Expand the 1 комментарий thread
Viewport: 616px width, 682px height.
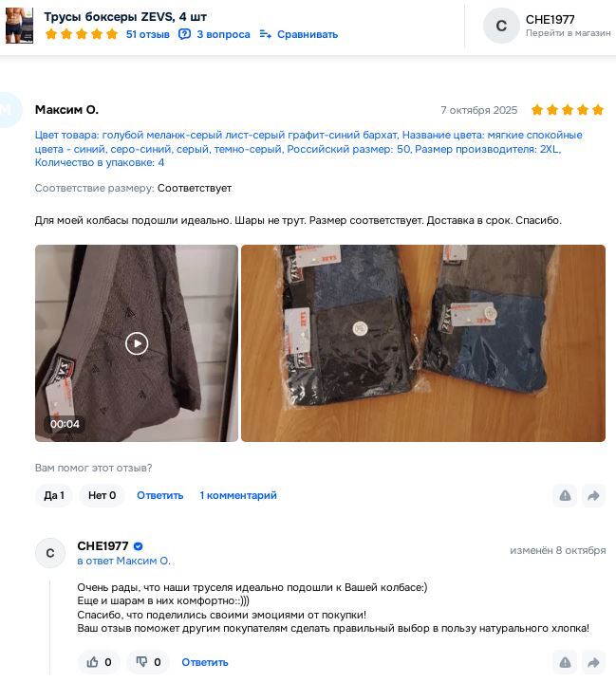(x=238, y=495)
